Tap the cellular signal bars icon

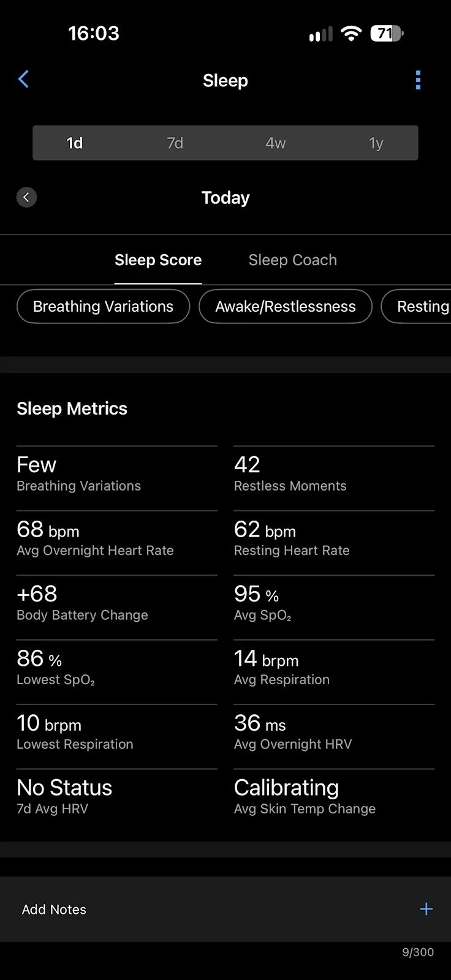point(320,34)
